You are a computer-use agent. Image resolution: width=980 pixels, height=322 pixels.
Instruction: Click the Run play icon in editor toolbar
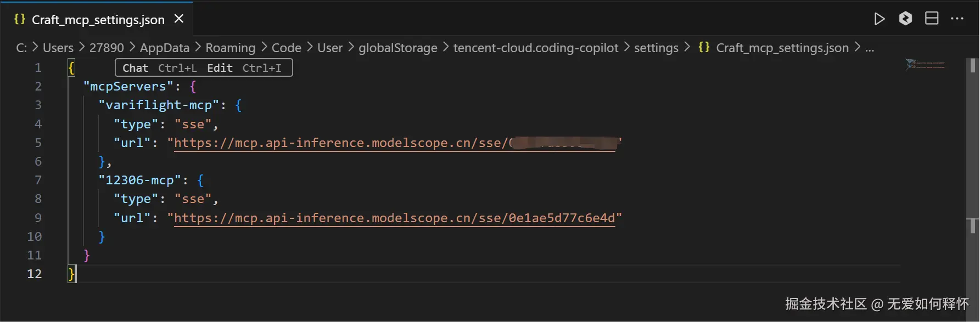(x=879, y=19)
